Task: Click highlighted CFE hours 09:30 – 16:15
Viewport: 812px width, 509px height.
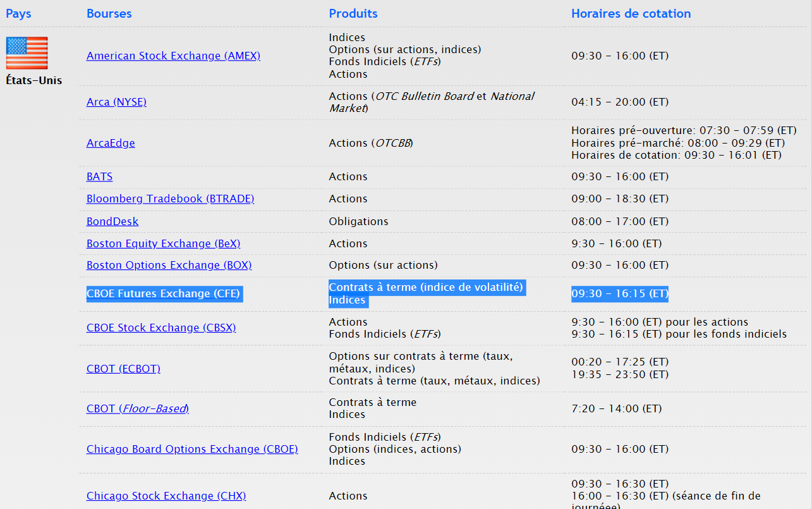Action: tap(620, 293)
